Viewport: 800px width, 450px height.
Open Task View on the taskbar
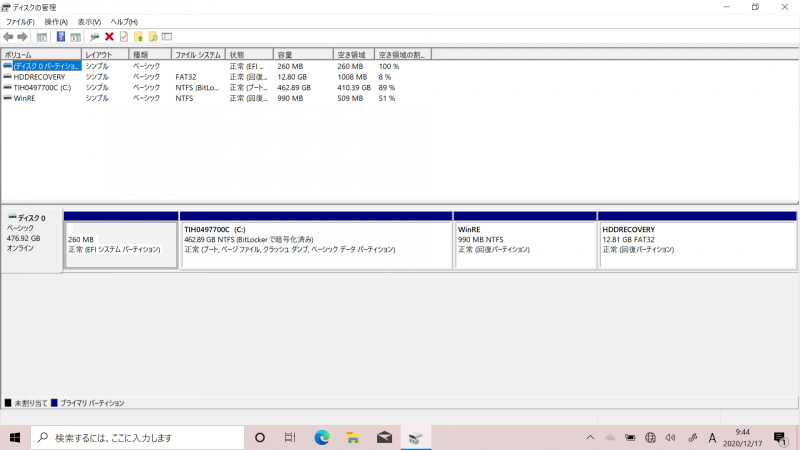(x=290, y=438)
